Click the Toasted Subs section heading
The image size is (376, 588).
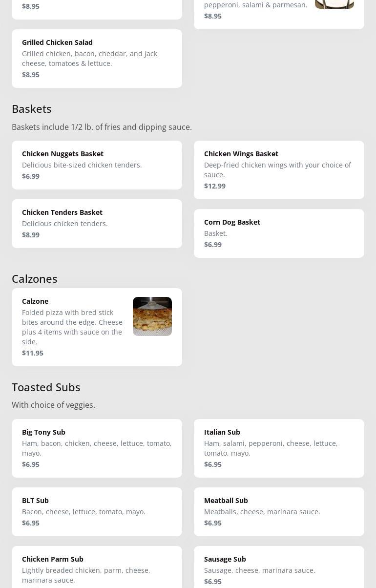[x=46, y=387]
